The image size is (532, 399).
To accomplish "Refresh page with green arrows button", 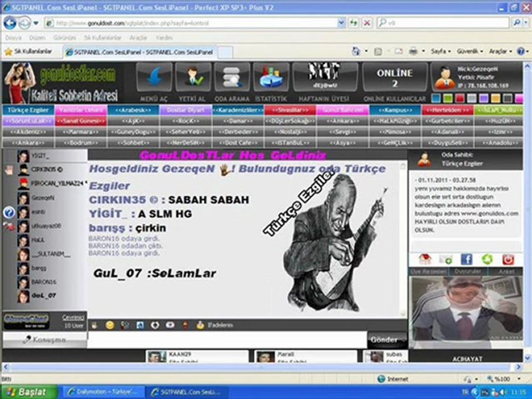I will 354,23.
